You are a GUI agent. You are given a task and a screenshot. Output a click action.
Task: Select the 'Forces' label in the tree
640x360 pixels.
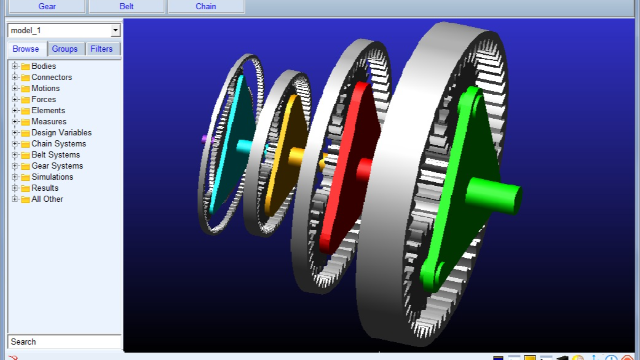pyautogui.click(x=44, y=99)
